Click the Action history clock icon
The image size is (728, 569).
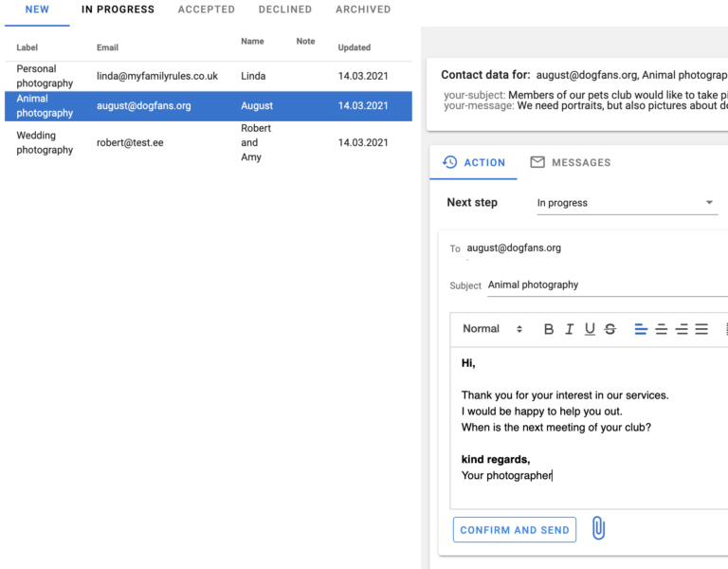pos(449,162)
